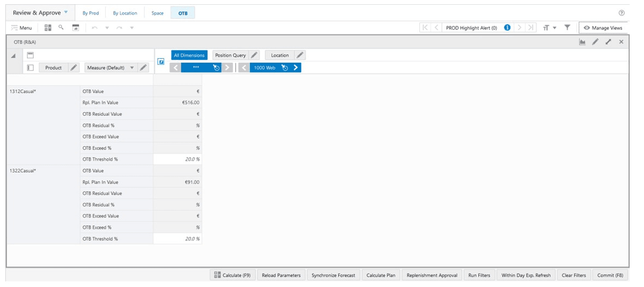Select All Dimensions button

[x=189, y=55]
